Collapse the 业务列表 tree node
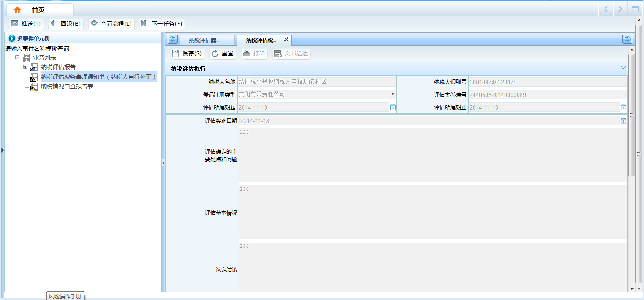644x300 pixels. click(17, 57)
